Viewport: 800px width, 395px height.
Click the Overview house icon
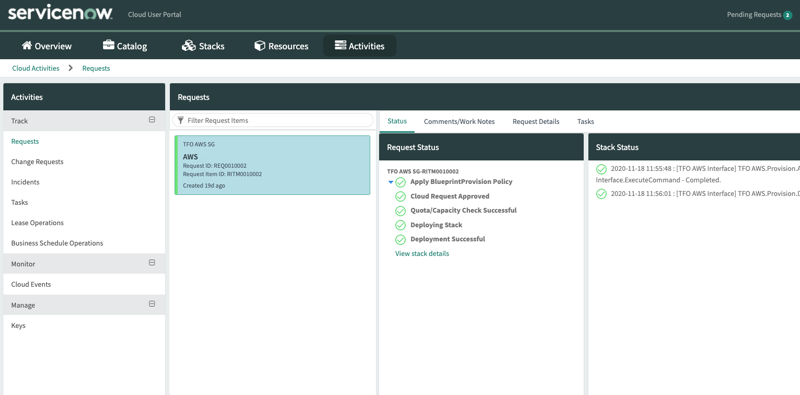click(x=27, y=45)
